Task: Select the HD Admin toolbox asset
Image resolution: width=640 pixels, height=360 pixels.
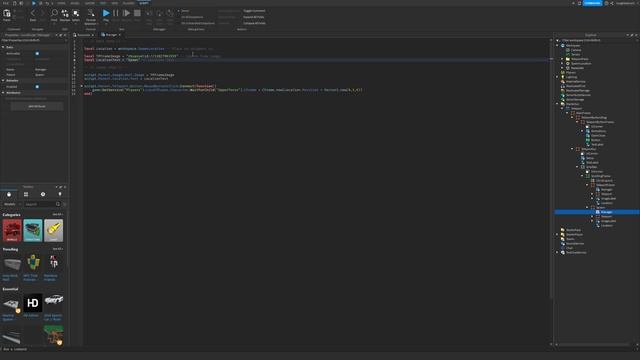Action: coord(33,303)
